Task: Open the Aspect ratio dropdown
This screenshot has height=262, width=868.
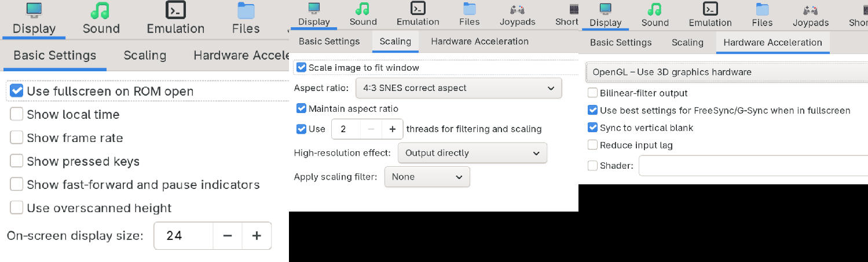Action: [x=458, y=88]
